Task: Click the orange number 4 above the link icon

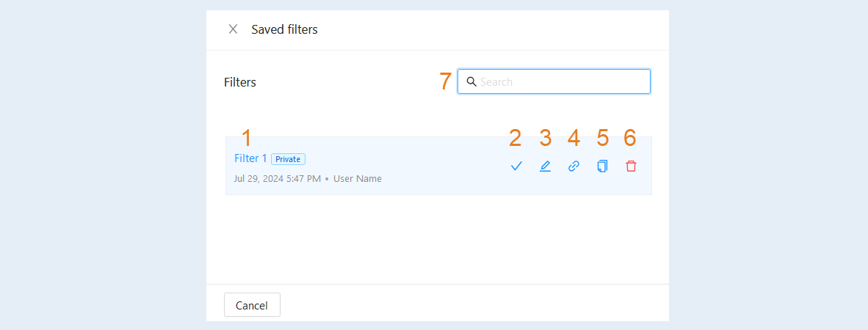Action: point(574,138)
